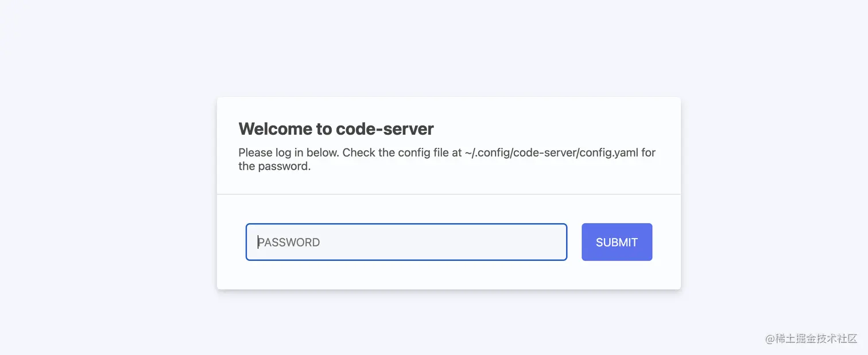868x355 pixels.
Task: Click the word "Welcome" in the heading
Action: pyautogui.click(x=276, y=129)
